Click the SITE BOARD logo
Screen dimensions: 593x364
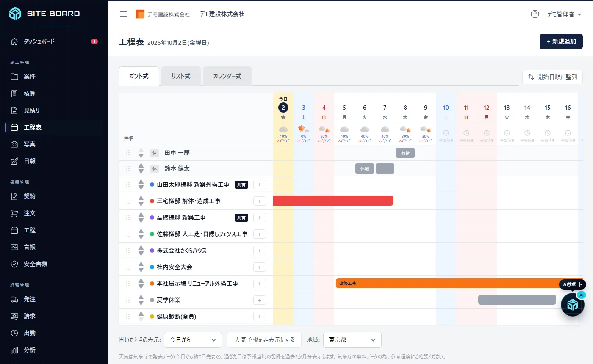point(44,14)
